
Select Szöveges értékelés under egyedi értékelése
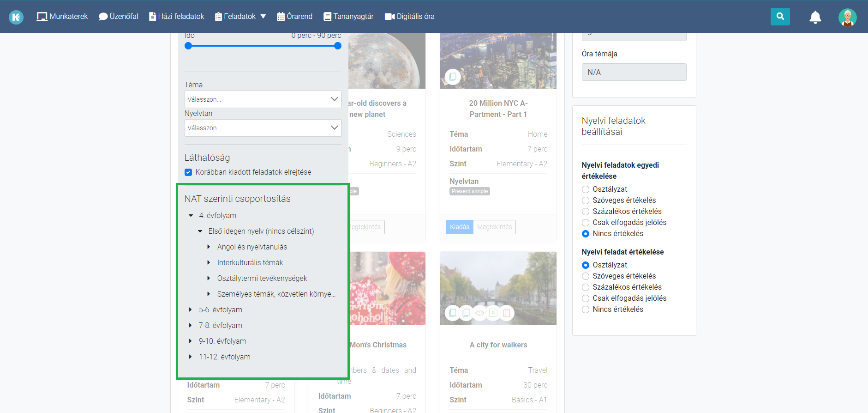tap(586, 200)
